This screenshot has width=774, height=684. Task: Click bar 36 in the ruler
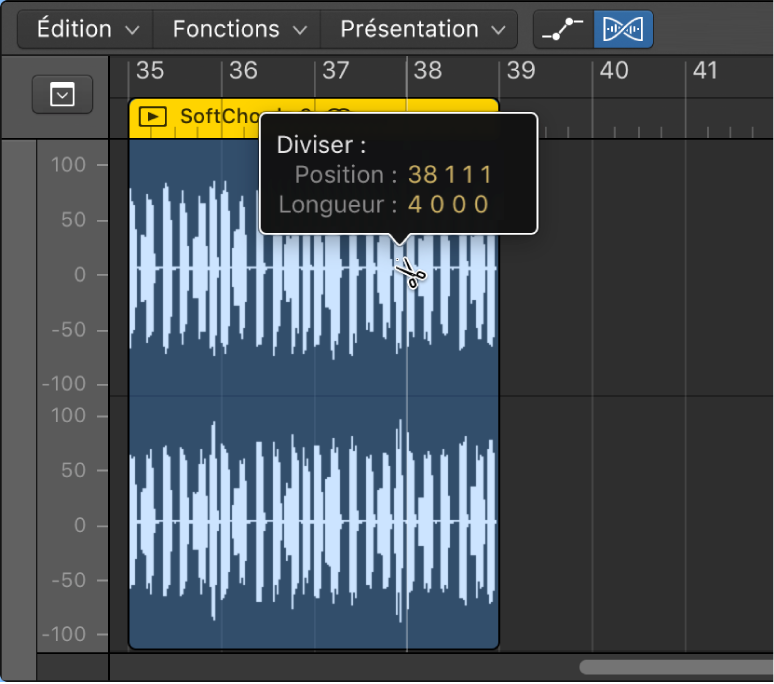pos(243,71)
